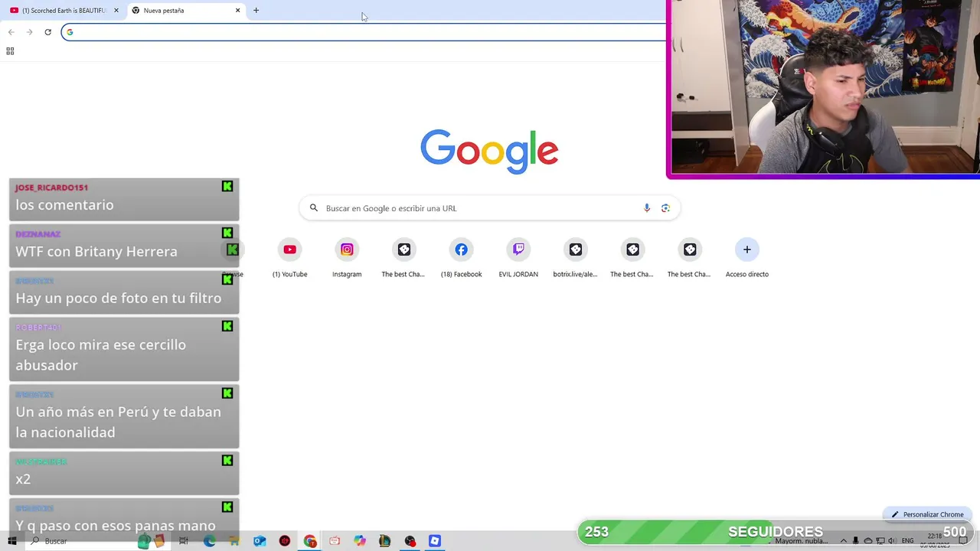Click chat message 'WTF con Britany Herrera'
This screenshot has width=980, height=551.
coord(96,252)
